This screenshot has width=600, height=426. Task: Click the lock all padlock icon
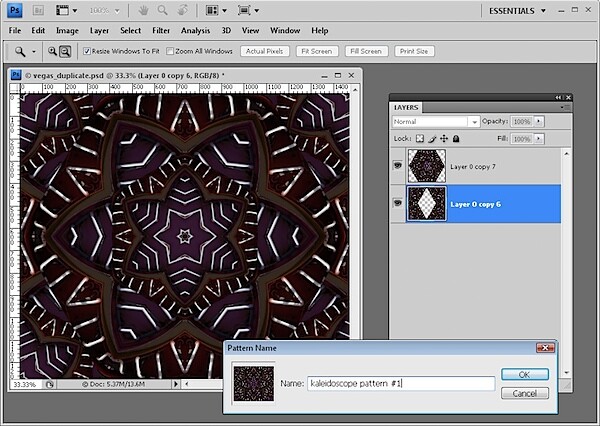point(456,139)
